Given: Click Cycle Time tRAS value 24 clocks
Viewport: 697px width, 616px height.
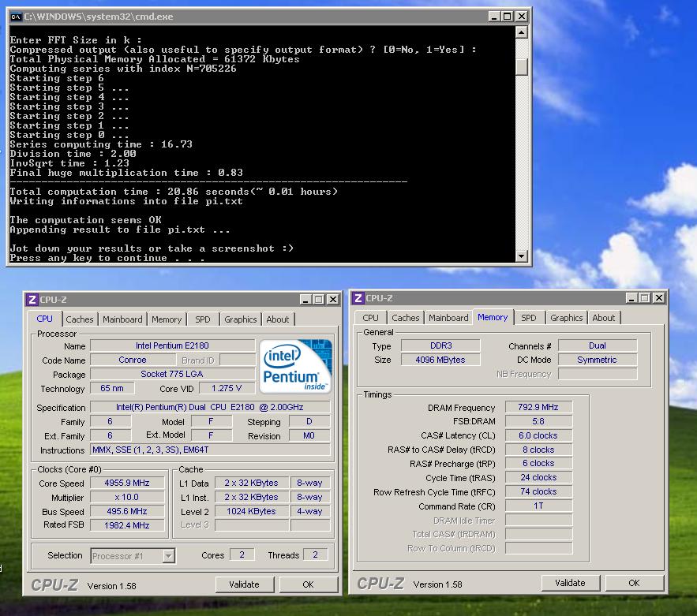Looking at the screenshot, I should [539, 477].
